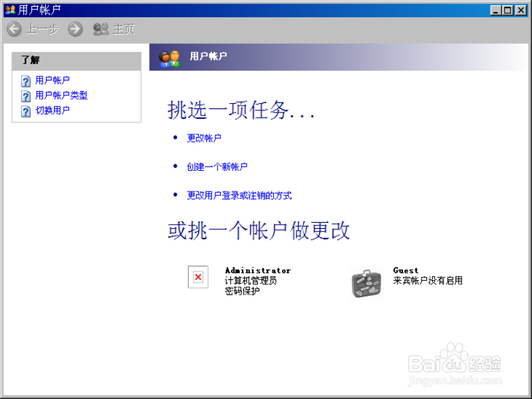Click the 上一步 back arrow icon

(x=15, y=29)
